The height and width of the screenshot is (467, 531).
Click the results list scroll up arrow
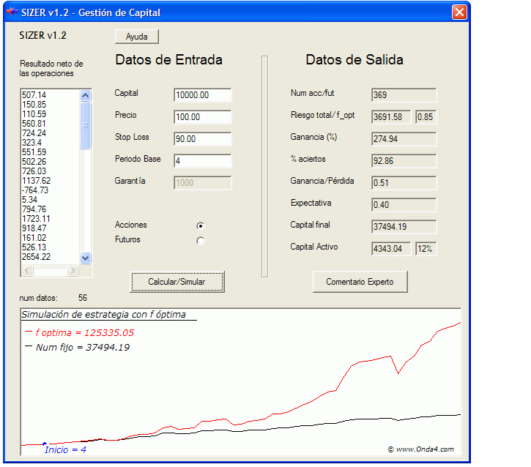pos(86,95)
